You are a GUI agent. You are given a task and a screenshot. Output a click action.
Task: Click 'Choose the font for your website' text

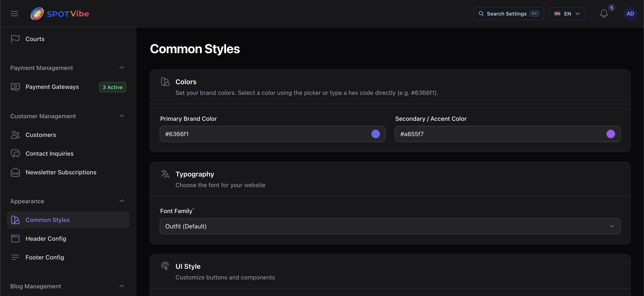[220, 185]
